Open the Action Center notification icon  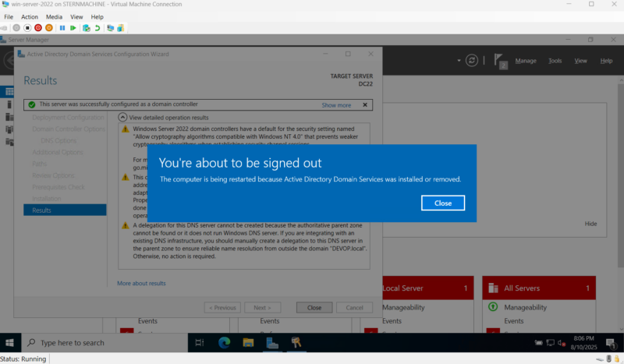click(611, 343)
